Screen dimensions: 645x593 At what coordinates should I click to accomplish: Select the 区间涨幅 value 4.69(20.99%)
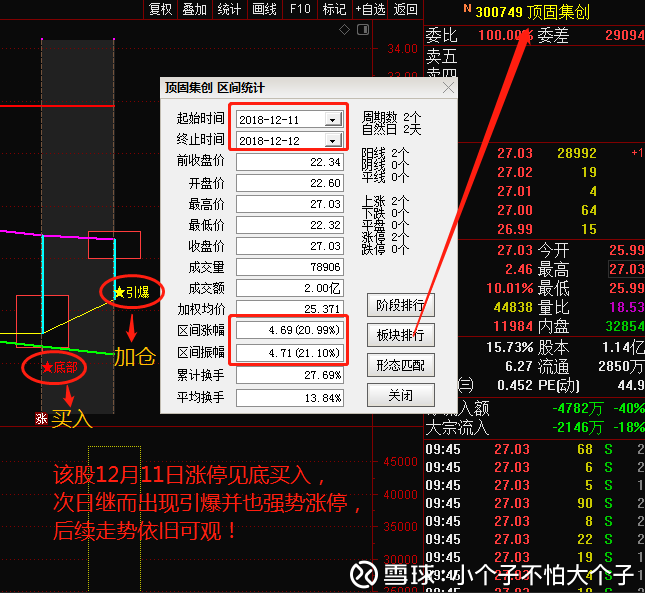290,330
